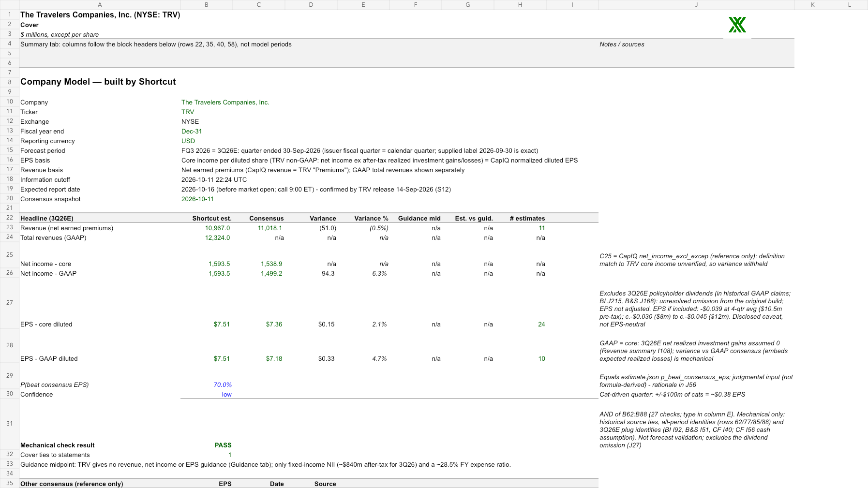Viewport: 868px width, 488px height.
Task: Click the revenue variance '(51.0)' cell
Action: (x=328, y=228)
